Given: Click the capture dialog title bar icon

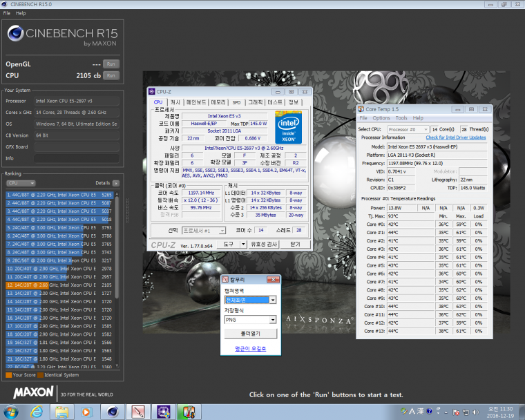Looking at the screenshot, I should 225,279.
